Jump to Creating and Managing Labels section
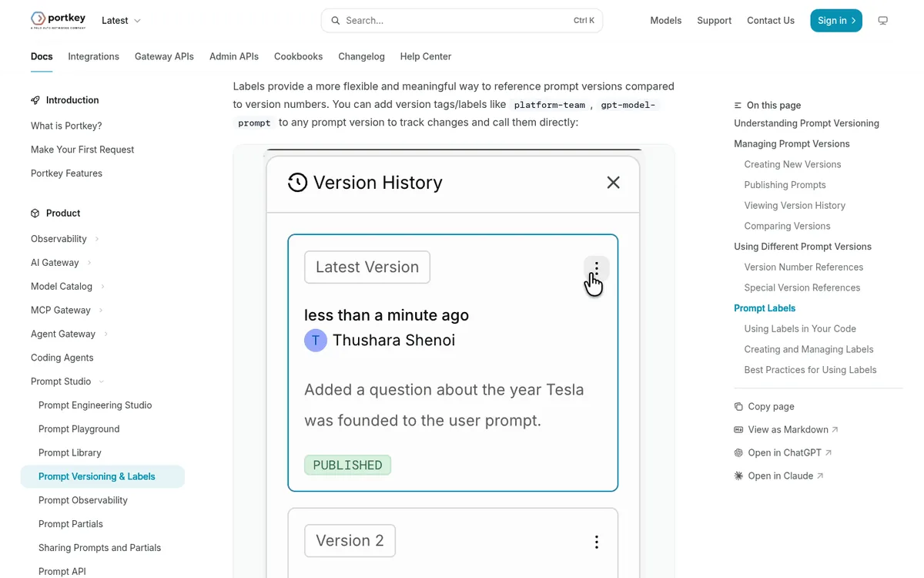 click(x=808, y=349)
